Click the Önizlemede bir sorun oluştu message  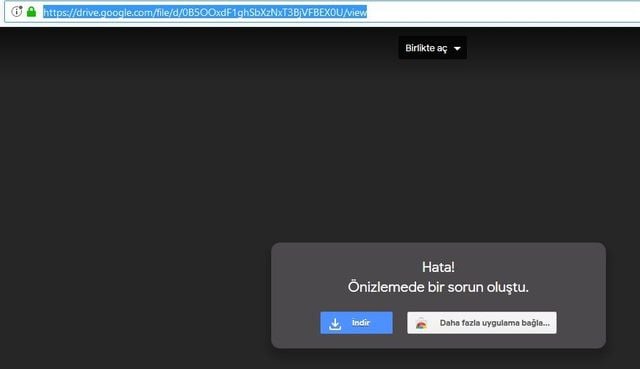[438, 287]
